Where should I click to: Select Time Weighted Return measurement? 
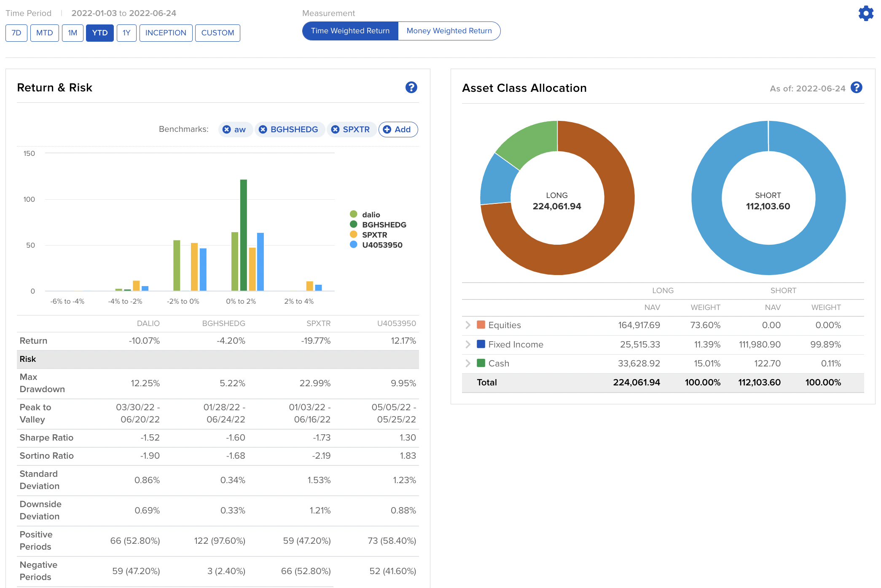pos(350,31)
